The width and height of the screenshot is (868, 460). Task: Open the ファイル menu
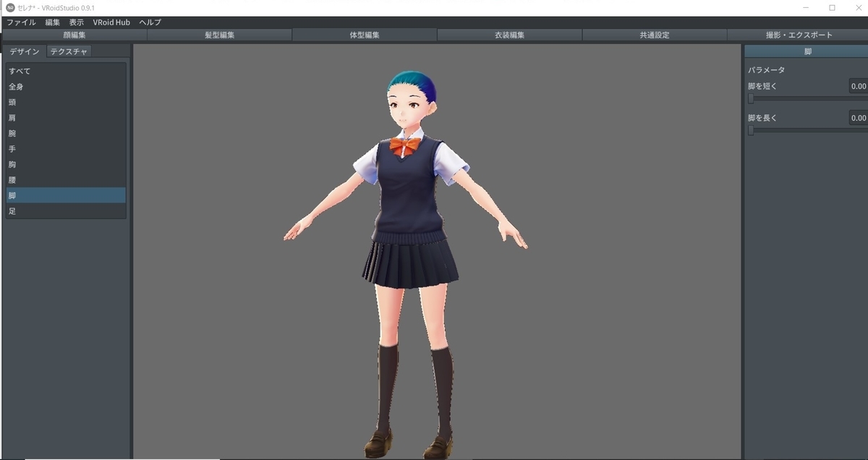pos(21,22)
